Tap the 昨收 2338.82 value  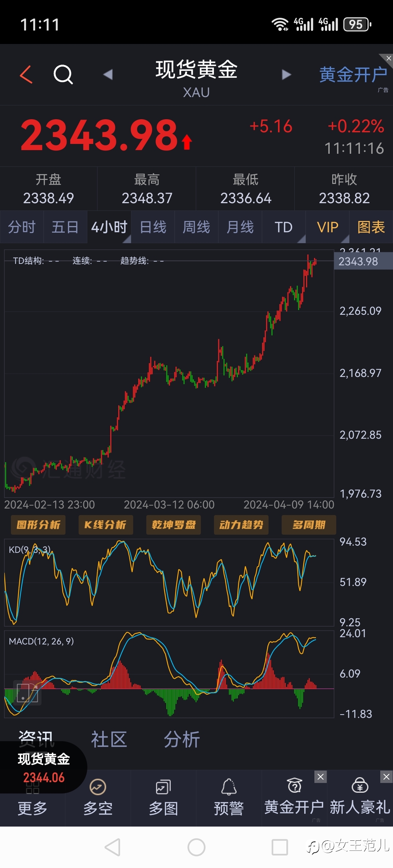[344, 198]
